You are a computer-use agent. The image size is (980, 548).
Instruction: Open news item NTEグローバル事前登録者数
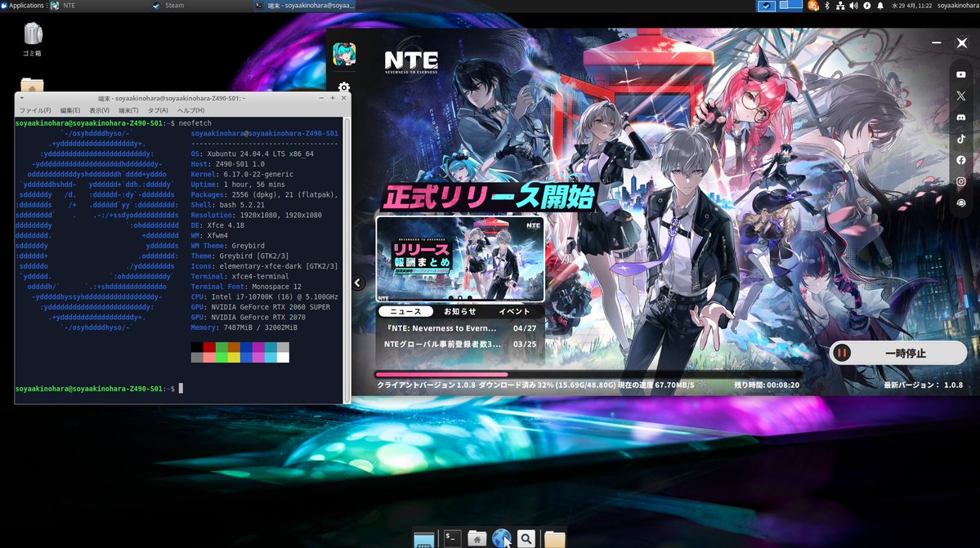click(460, 344)
